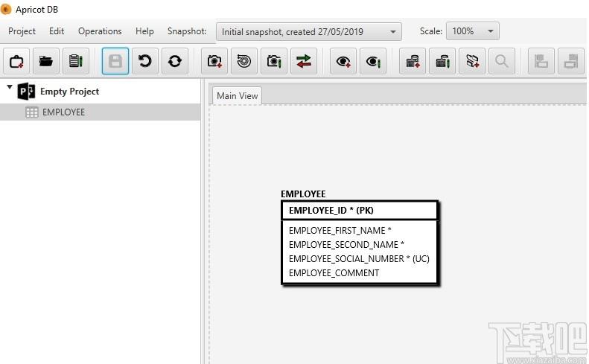This screenshot has width=589, height=364.
Task: Create new snapshot with camera-plus icon
Action: [x=214, y=61]
